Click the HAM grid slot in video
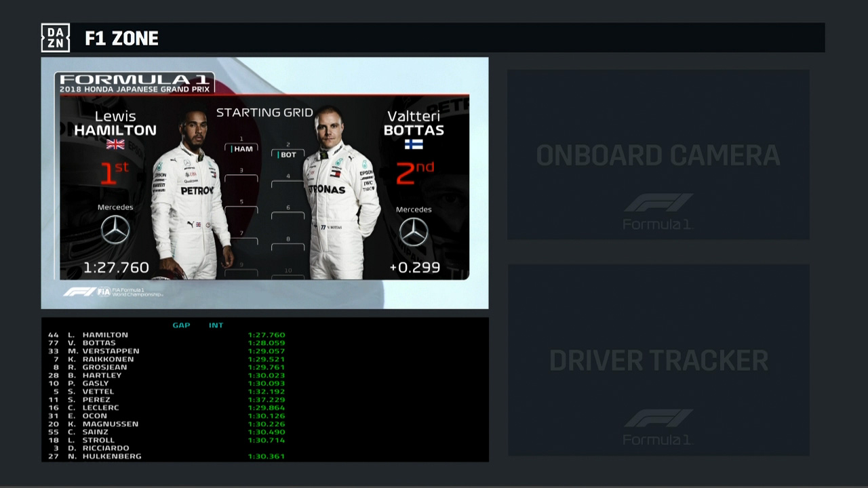 pos(241,148)
